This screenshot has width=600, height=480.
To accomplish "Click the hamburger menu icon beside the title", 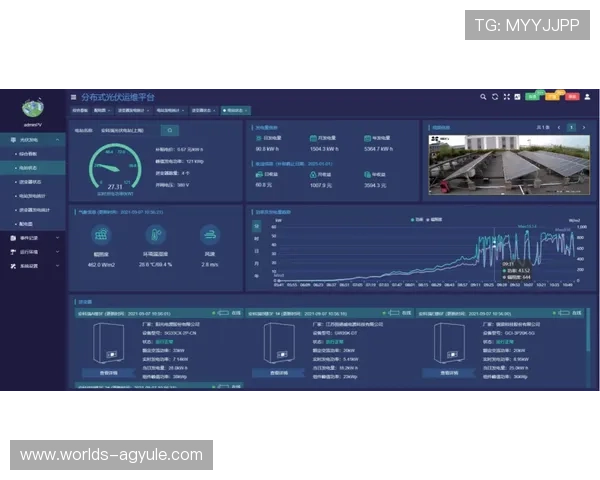I will click(73, 97).
